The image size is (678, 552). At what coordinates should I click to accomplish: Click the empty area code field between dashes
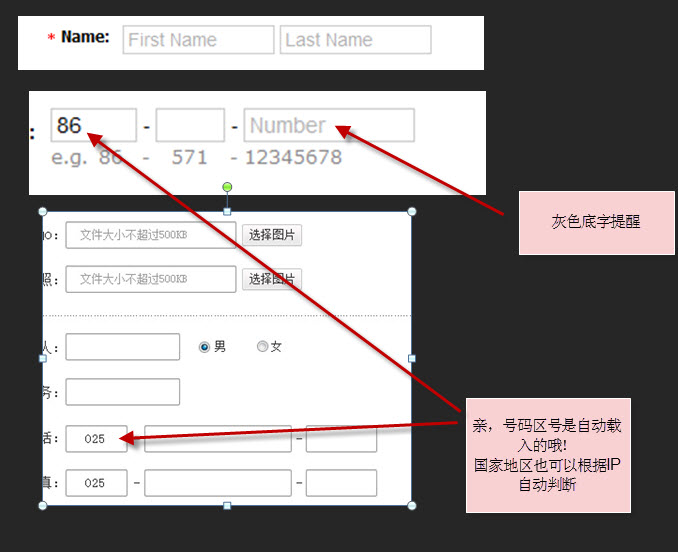pos(190,126)
